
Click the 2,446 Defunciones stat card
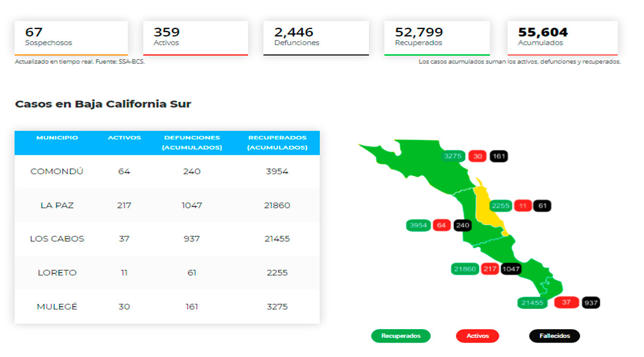pos(316,38)
